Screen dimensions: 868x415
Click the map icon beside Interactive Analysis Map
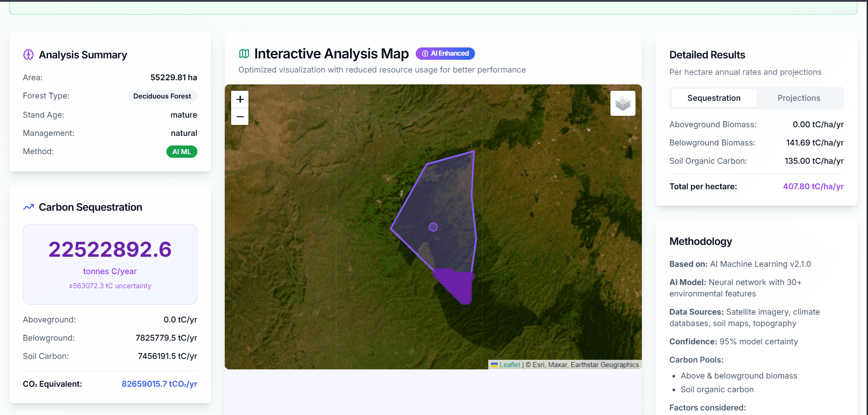(244, 54)
